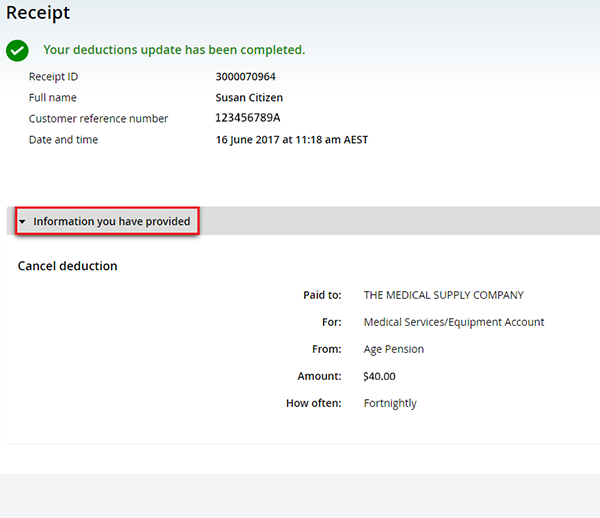This screenshot has height=518, width=600.
Task: Click the Date and time label
Action: pos(63,140)
